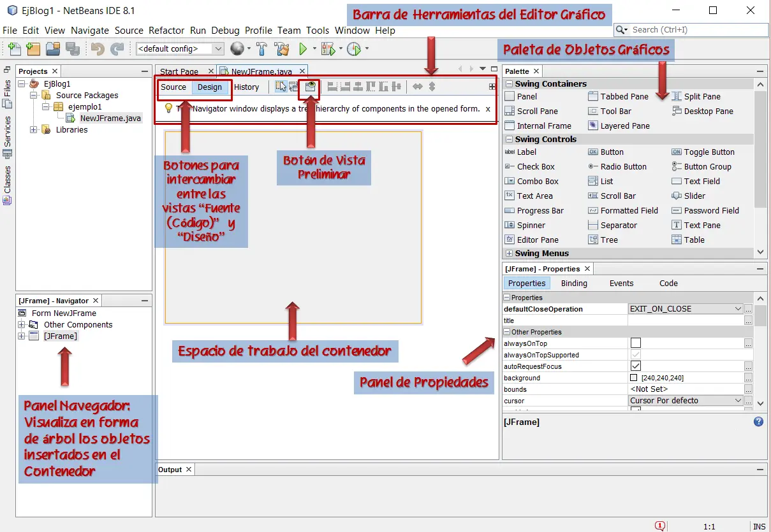Click the Preview Design eye icon
The width and height of the screenshot is (771, 532).
(x=310, y=87)
